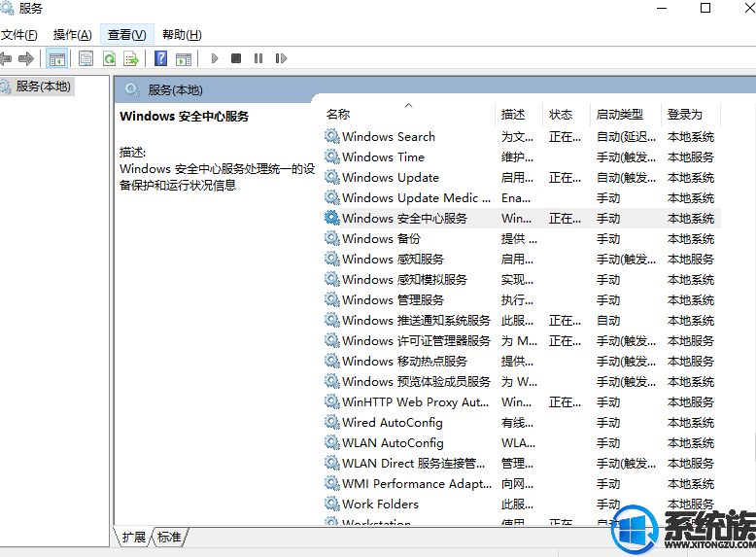Toggle the console tree pane icon
Screen dimensions: 756x557
coord(57,59)
